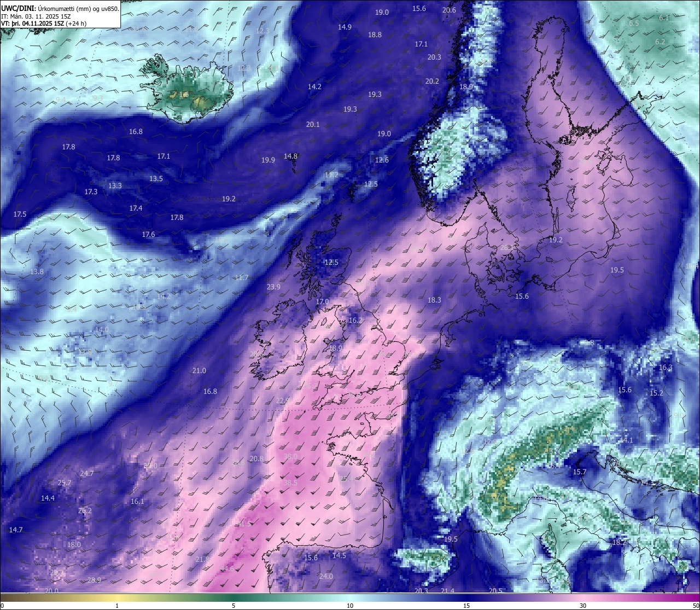700x610 pixels.
Task: Click the 28.9 value near the bottom
Action: coord(94,580)
